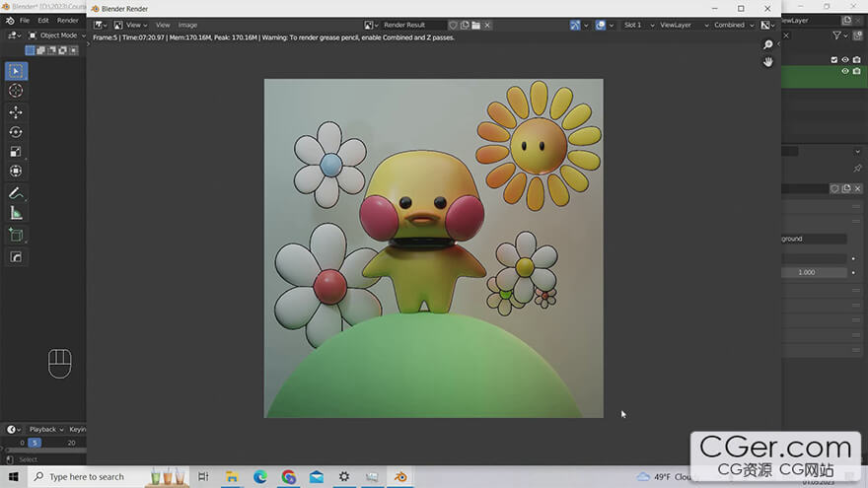Viewport: 868px width, 488px height.
Task: Click the browse image dropdown before Render Result
Action: 371,25
